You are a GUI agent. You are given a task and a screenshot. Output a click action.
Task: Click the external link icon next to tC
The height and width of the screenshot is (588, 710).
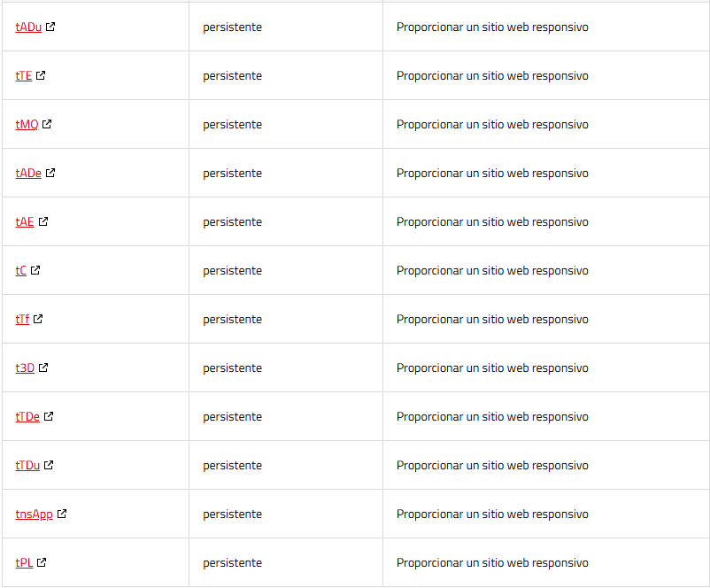pos(35,270)
